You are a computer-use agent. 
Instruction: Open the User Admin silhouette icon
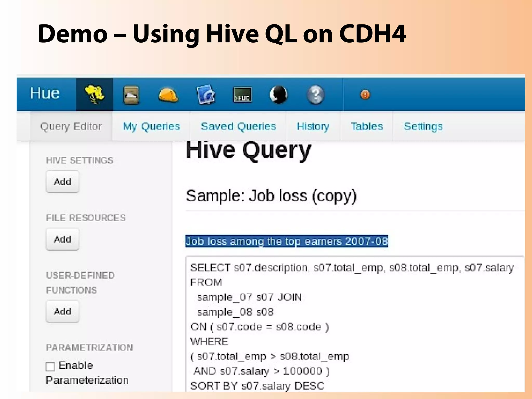tap(279, 95)
